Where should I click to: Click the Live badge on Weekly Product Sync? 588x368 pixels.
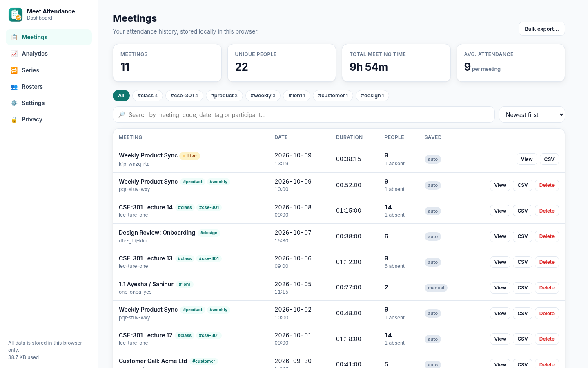coord(190,156)
